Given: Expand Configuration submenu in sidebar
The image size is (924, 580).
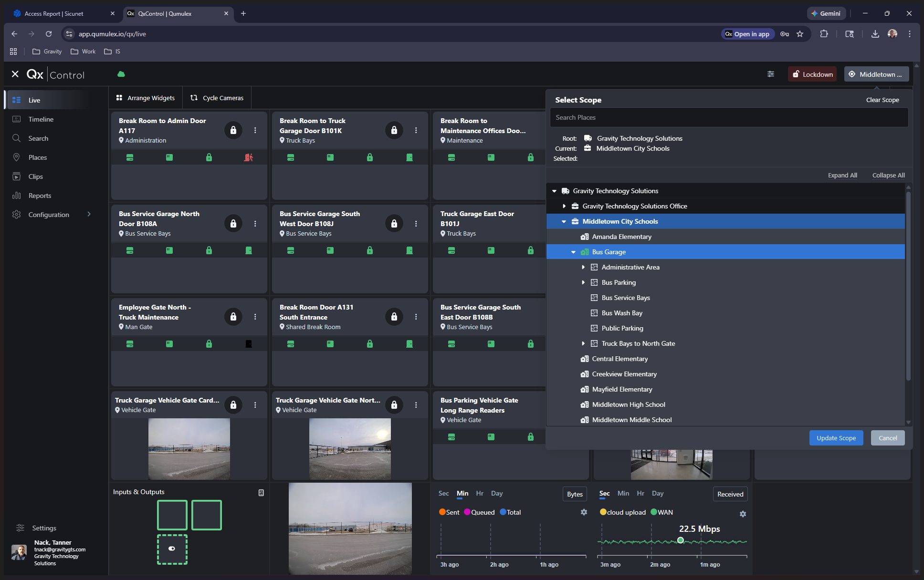Looking at the screenshot, I should pos(89,215).
